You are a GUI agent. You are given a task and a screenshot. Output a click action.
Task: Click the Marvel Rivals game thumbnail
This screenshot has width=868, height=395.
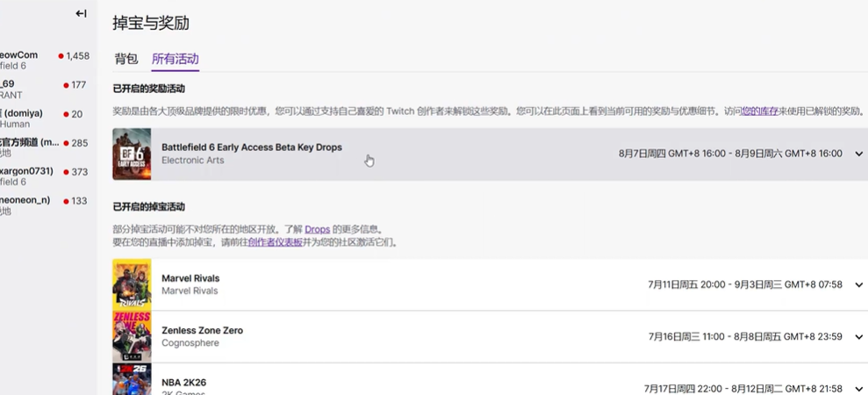tap(132, 284)
